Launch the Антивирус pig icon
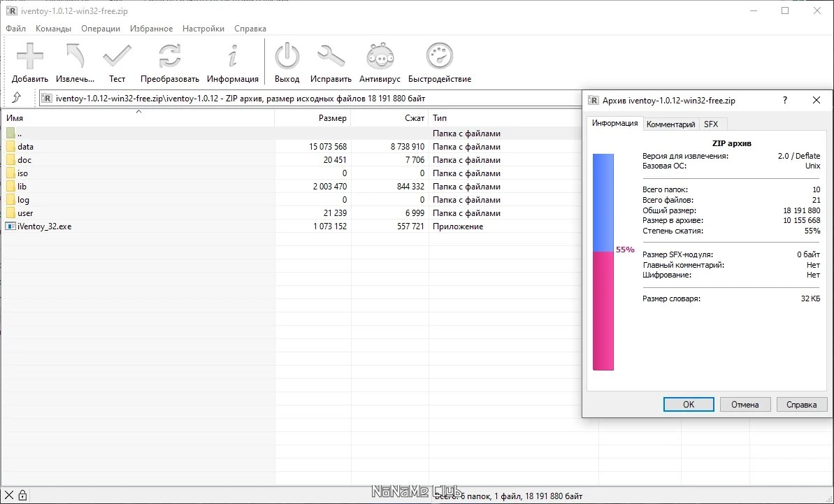The image size is (834, 504). [380, 57]
